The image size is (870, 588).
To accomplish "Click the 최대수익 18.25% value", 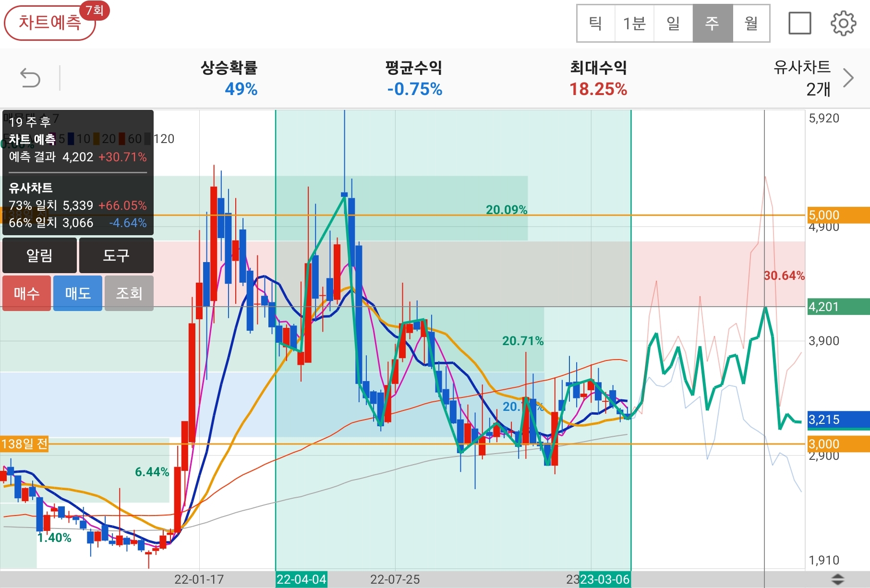I will [x=598, y=89].
